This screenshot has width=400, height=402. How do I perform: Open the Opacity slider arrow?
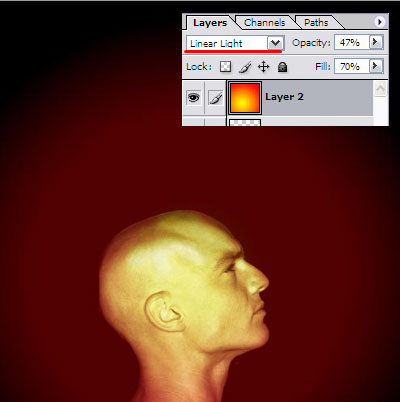tap(376, 42)
